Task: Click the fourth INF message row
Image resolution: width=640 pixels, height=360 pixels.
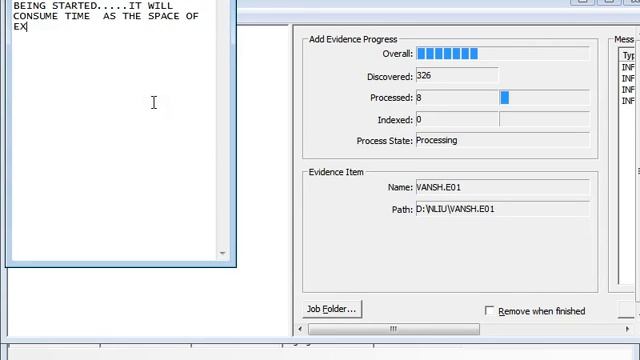Action: pos(627,100)
